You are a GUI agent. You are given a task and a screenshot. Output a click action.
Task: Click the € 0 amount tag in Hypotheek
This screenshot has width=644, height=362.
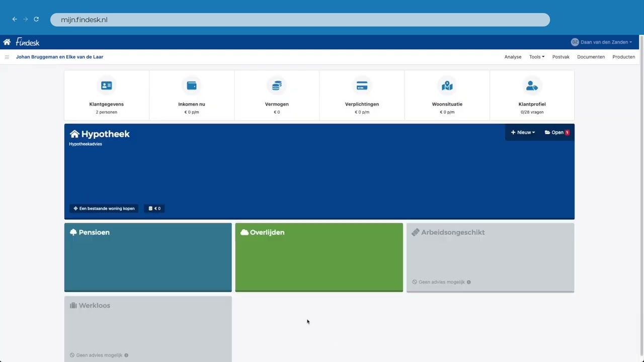[154, 208]
